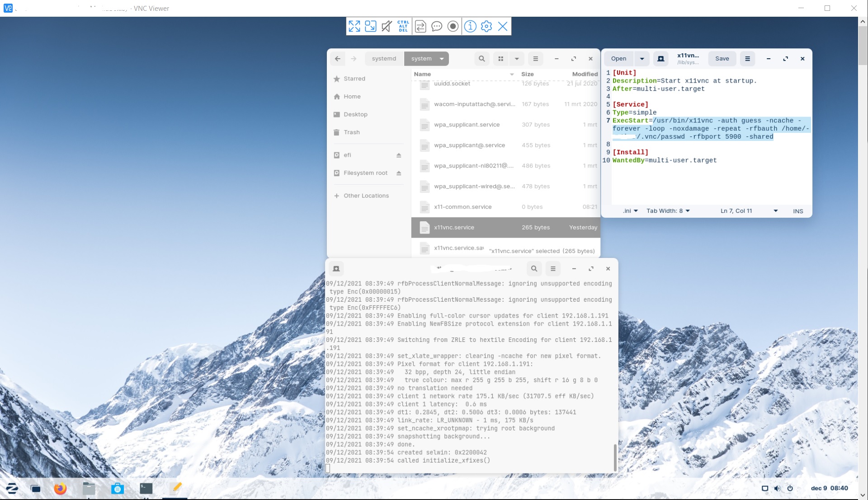The width and height of the screenshot is (868, 500).
Task: Mute audio in the VNC toolbar
Action: coord(387,26)
